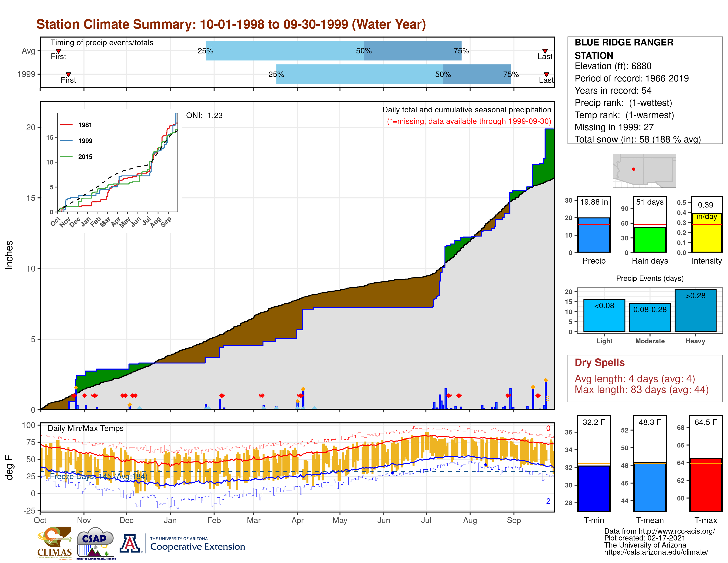Click the 1999 blue legend line in inset
This screenshot has width=728, height=563.
tap(66, 141)
